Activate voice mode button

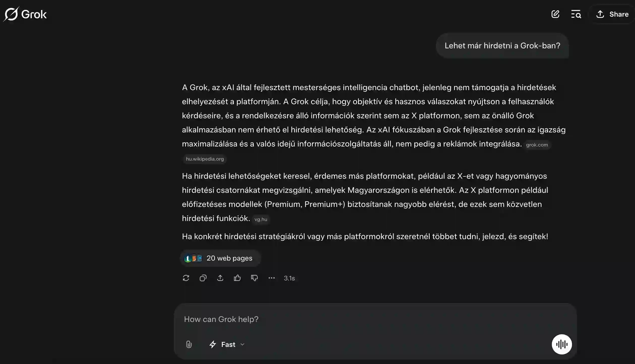pyautogui.click(x=562, y=344)
